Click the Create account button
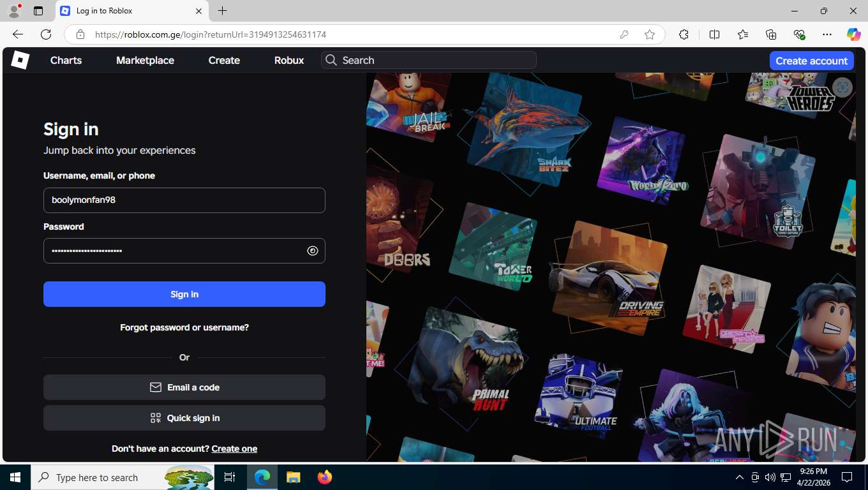The width and height of the screenshot is (868, 490). coord(811,61)
